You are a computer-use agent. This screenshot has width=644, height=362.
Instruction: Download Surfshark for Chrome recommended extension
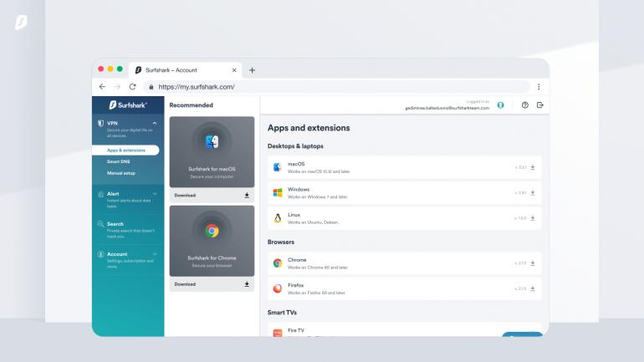[212, 284]
